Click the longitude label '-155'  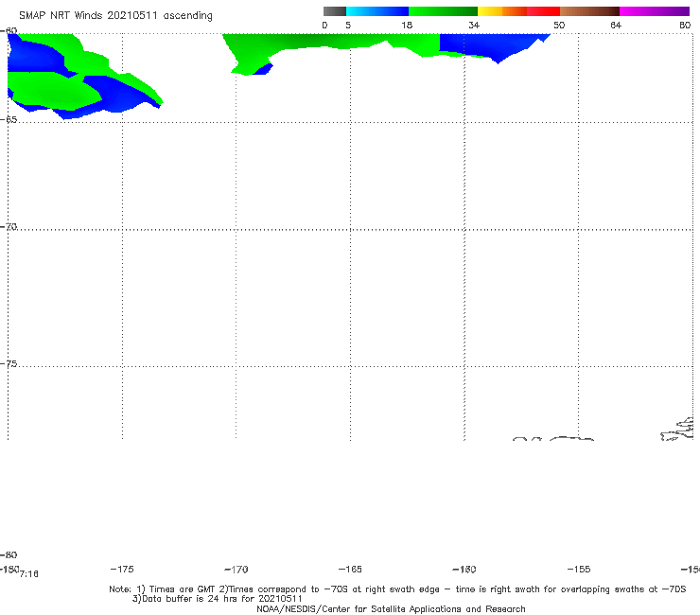tap(579, 569)
